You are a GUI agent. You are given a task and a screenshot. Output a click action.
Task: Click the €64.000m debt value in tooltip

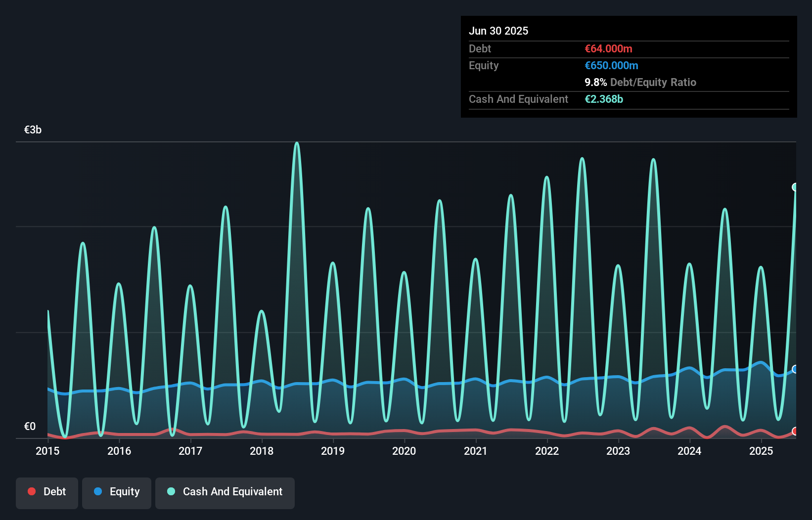click(608, 49)
